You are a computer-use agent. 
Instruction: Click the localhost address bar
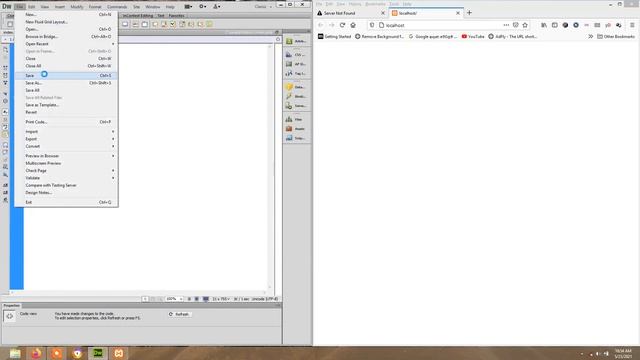click(x=441, y=25)
